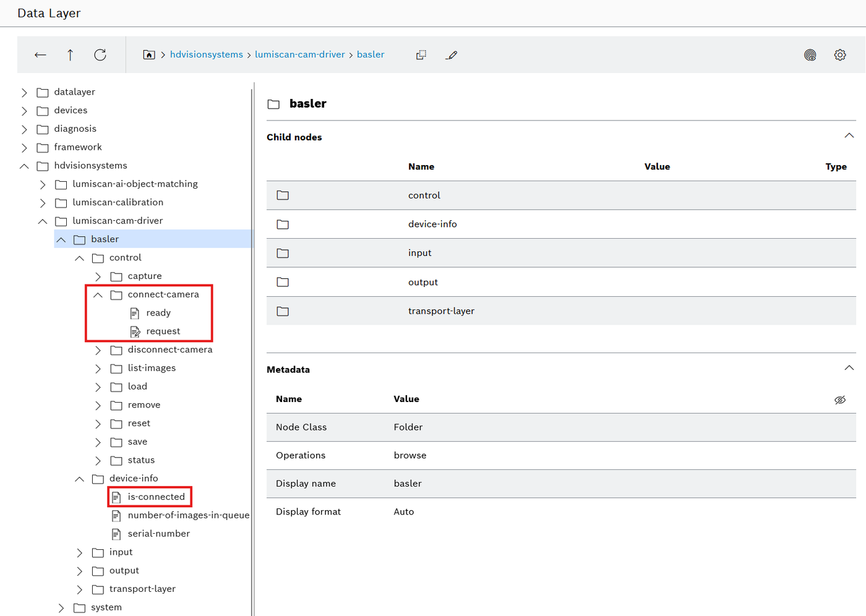Image resolution: width=866 pixels, height=616 pixels.
Task: Select the ready node
Action: 158,313
